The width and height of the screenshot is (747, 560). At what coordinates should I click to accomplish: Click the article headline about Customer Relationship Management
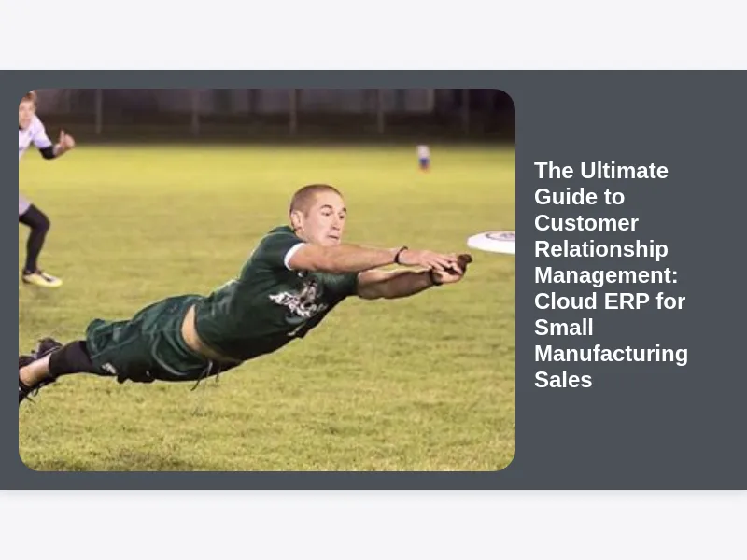(x=611, y=274)
